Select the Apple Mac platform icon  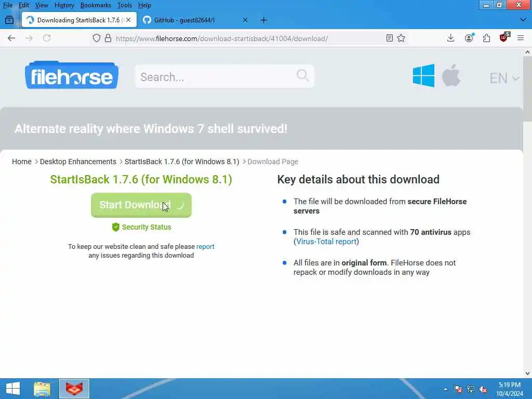[x=451, y=75]
